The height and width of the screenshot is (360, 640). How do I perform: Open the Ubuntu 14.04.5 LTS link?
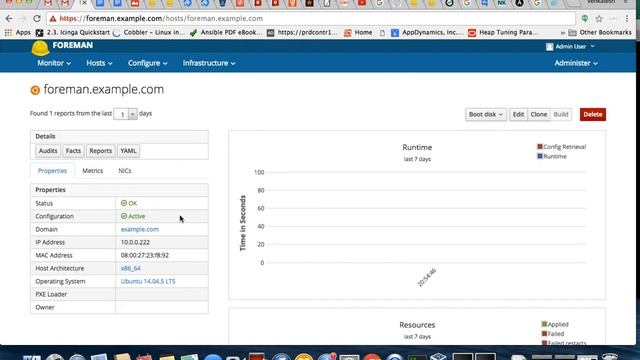click(x=148, y=281)
